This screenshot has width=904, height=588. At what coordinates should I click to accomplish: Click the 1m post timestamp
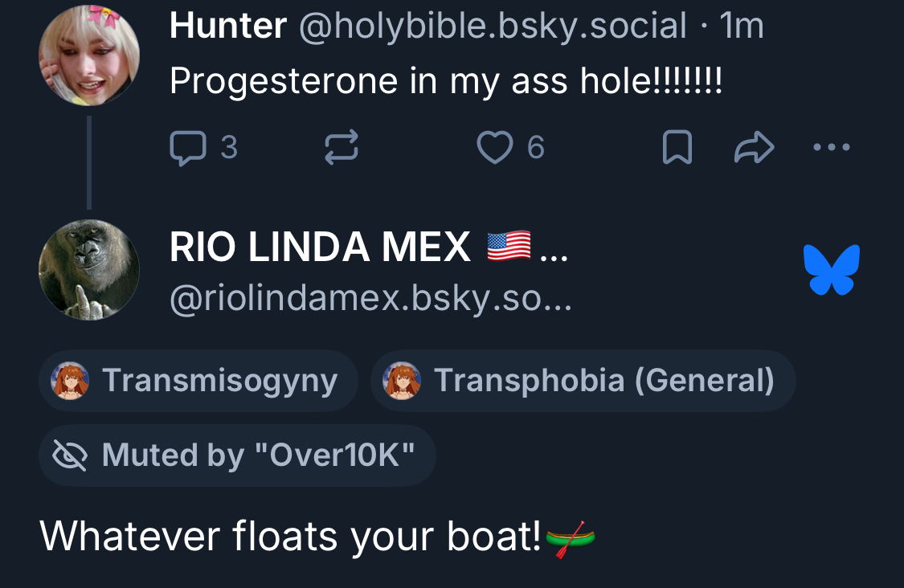point(742,27)
